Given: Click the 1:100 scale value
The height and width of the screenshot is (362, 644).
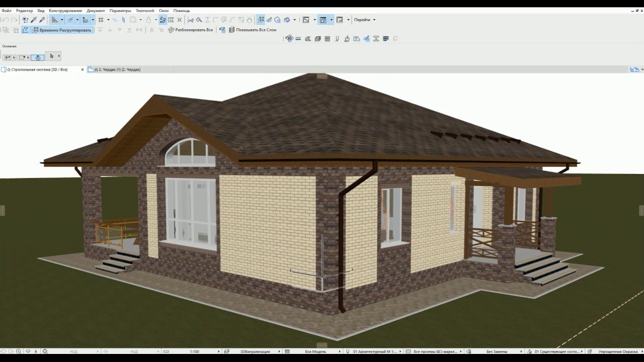Looking at the screenshot, I should (194, 351).
